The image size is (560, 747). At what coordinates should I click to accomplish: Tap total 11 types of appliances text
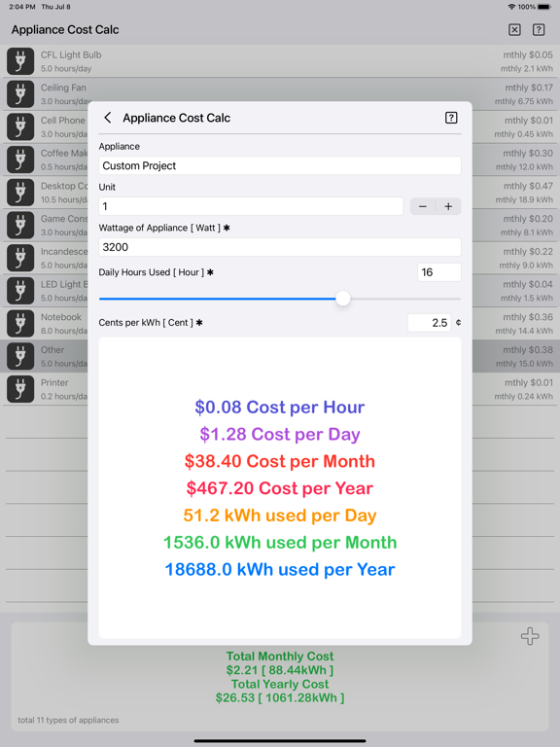pos(69,720)
